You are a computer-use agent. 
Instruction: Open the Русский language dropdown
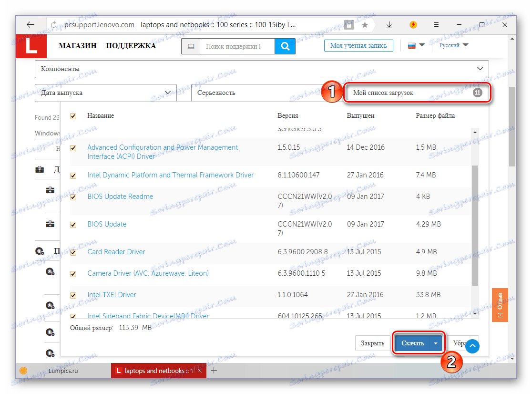click(x=453, y=45)
